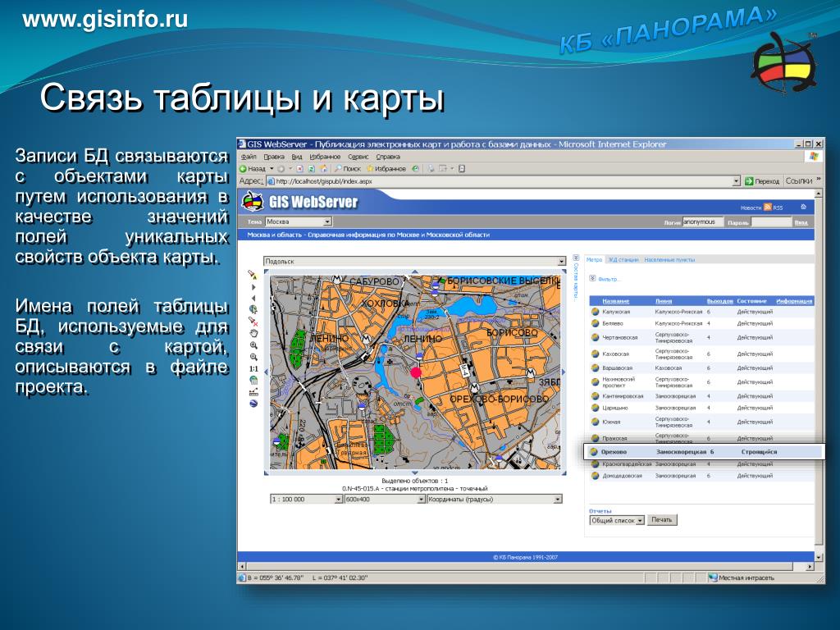Expand the Фильтр section
840x630 pixels.
(x=605, y=279)
